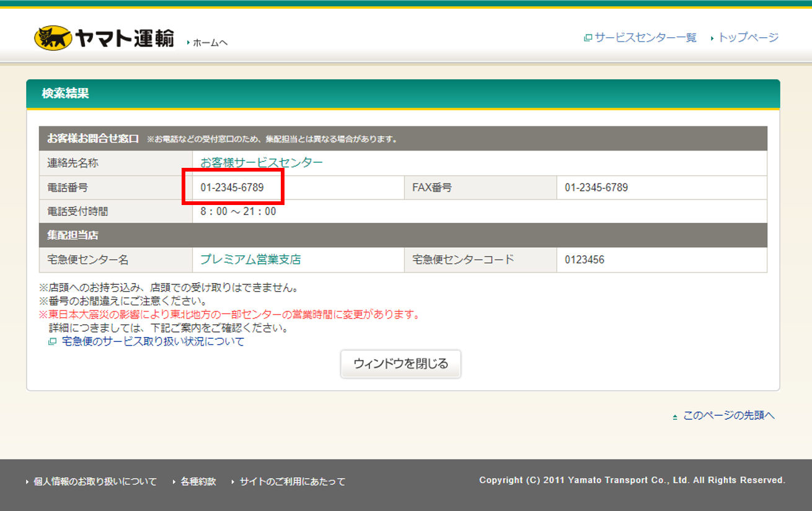Open the サービスセンター一覧 link
The image size is (812, 511).
pyautogui.click(x=645, y=38)
